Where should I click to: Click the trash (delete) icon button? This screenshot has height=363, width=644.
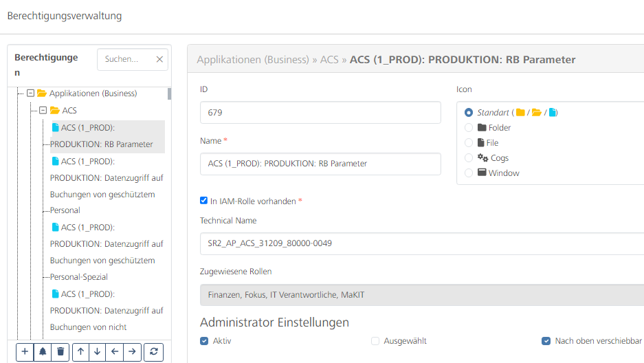pyautogui.click(x=60, y=351)
